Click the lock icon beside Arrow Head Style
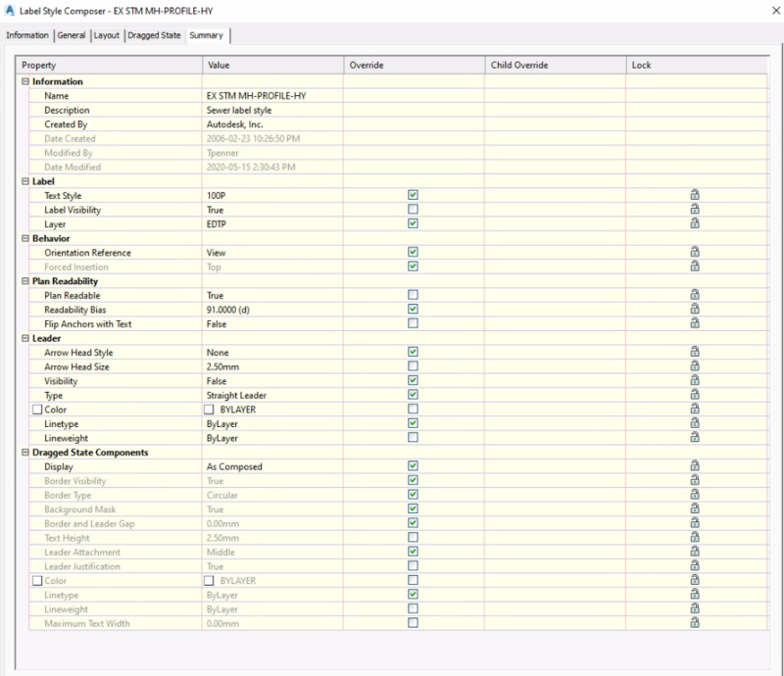 tap(694, 353)
